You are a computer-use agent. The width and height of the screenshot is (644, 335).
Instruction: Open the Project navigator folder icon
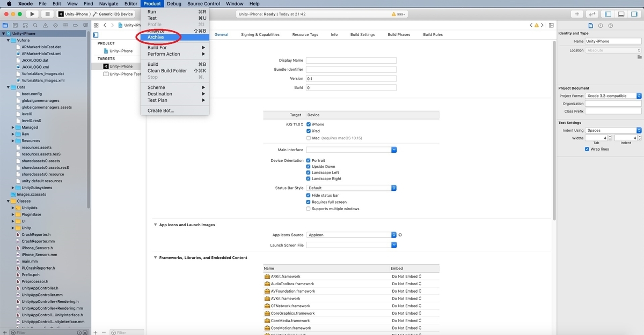[5, 25]
